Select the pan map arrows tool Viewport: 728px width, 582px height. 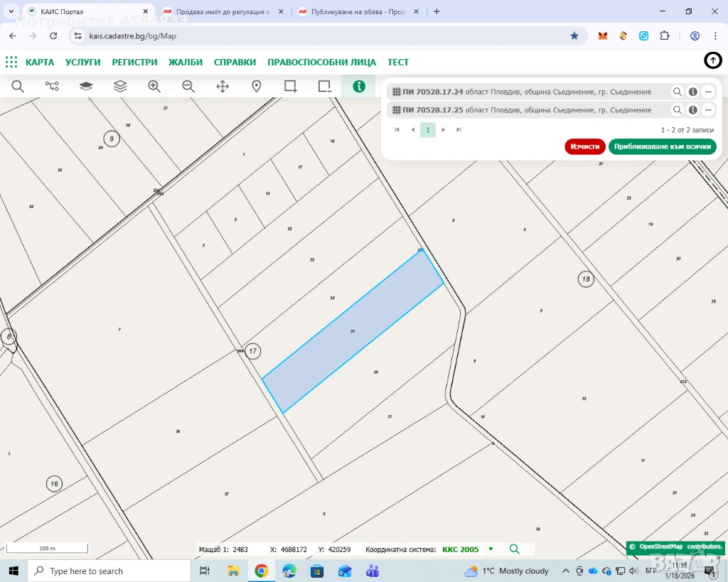(223, 86)
